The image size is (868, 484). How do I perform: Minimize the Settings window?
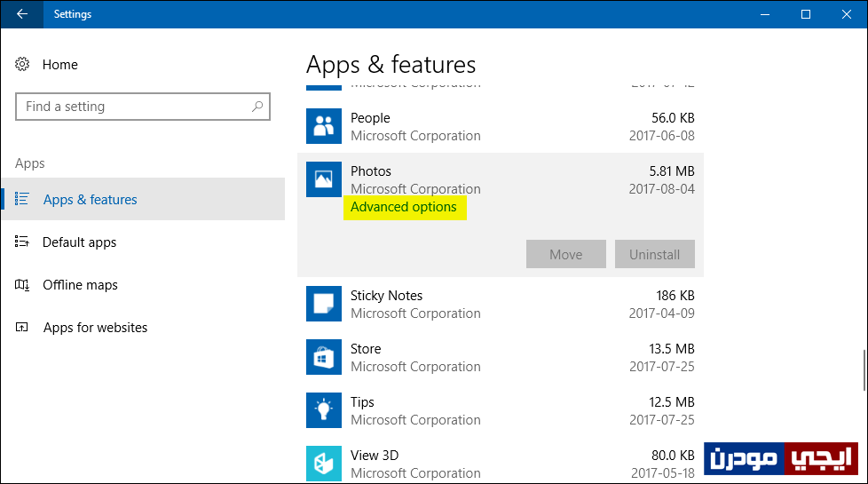point(765,14)
